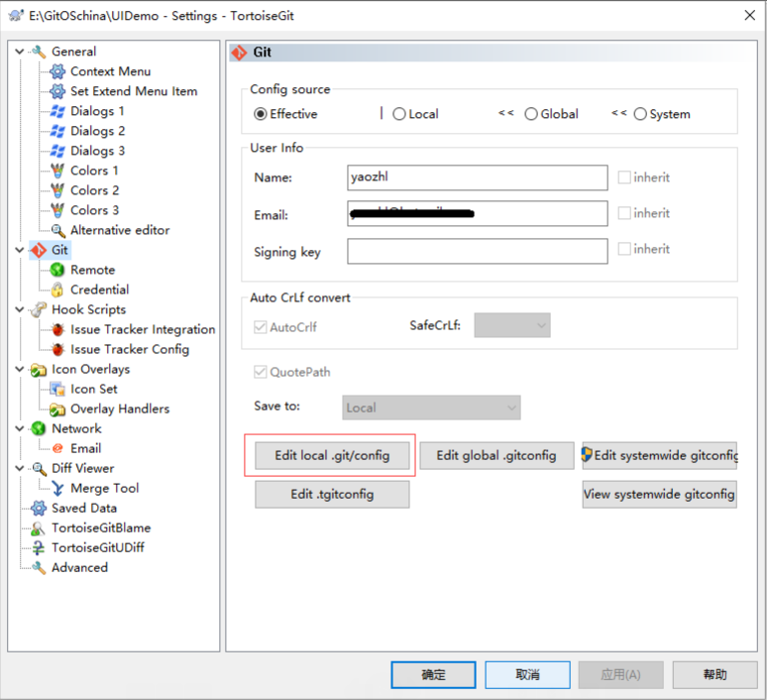This screenshot has width=767, height=700.
Task: Click the Network globe icon
Action: tap(39, 428)
